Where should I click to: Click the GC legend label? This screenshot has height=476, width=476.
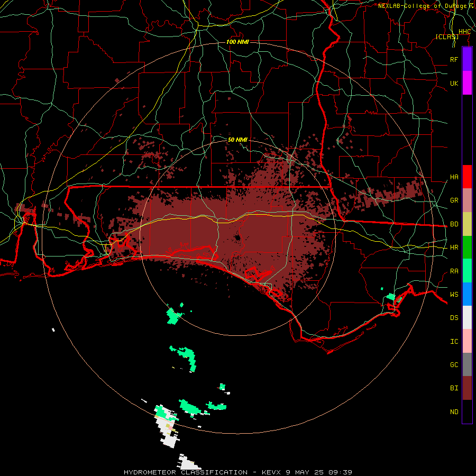click(x=454, y=364)
